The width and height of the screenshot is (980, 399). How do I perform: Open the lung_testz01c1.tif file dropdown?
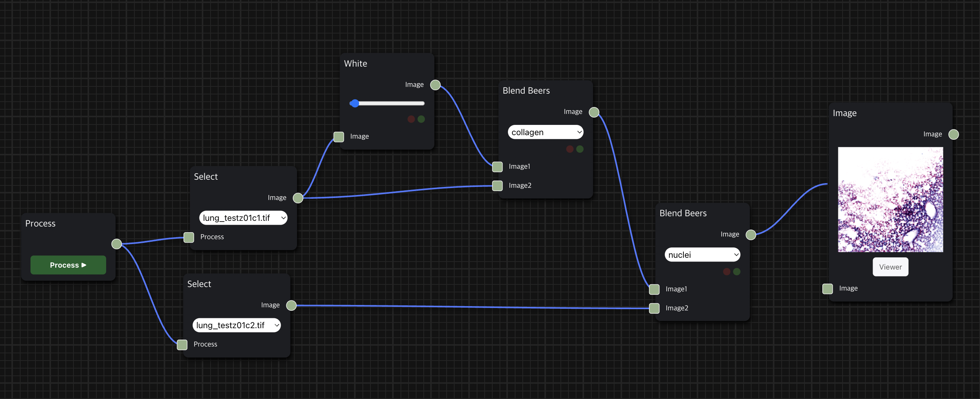243,218
